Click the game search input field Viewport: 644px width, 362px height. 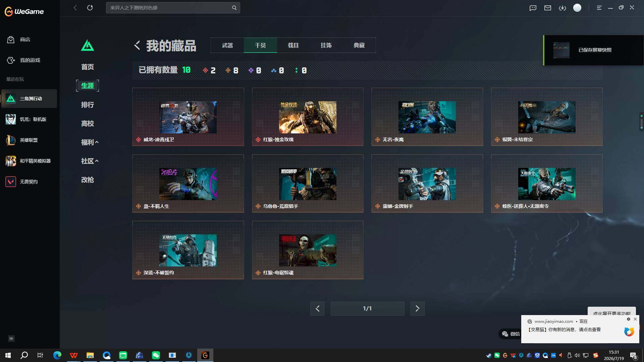click(x=169, y=8)
